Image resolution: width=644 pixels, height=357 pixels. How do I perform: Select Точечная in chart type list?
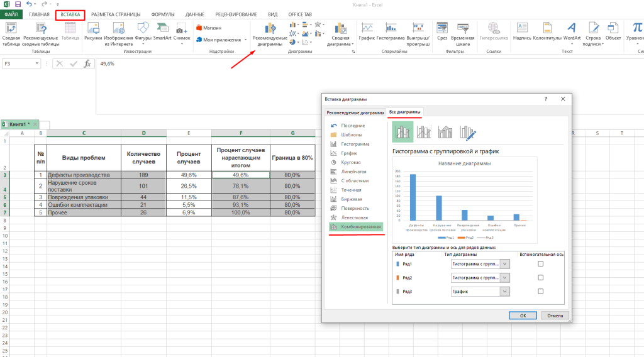351,190
